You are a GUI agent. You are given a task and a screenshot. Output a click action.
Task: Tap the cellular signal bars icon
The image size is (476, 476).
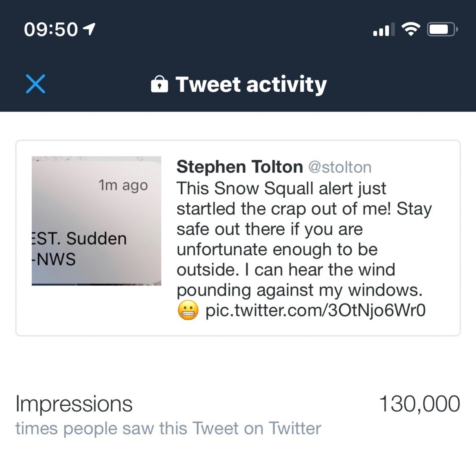pyautogui.click(x=384, y=29)
